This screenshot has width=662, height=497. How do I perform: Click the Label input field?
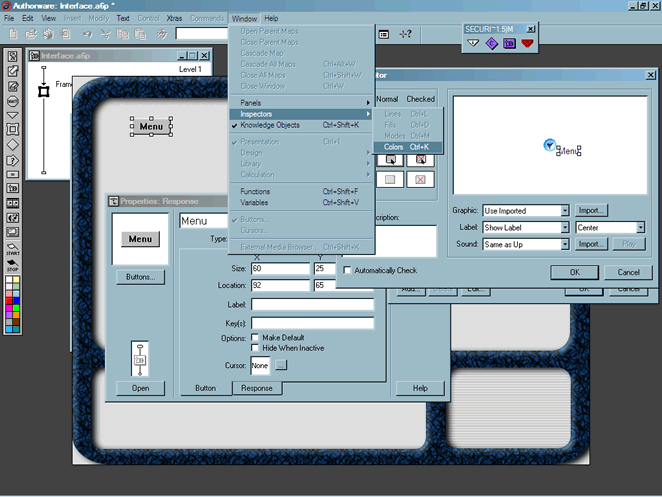coord(312,304)
